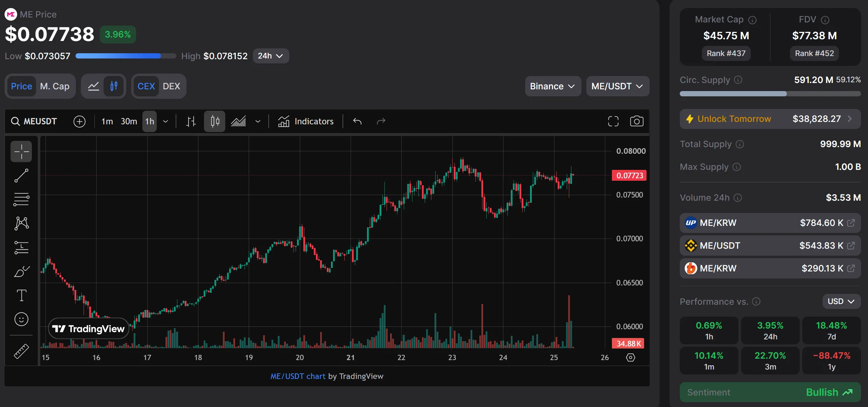Open Upbit ME/KRW external link
The image size is (868, 407).
click(x=851, y=223)
